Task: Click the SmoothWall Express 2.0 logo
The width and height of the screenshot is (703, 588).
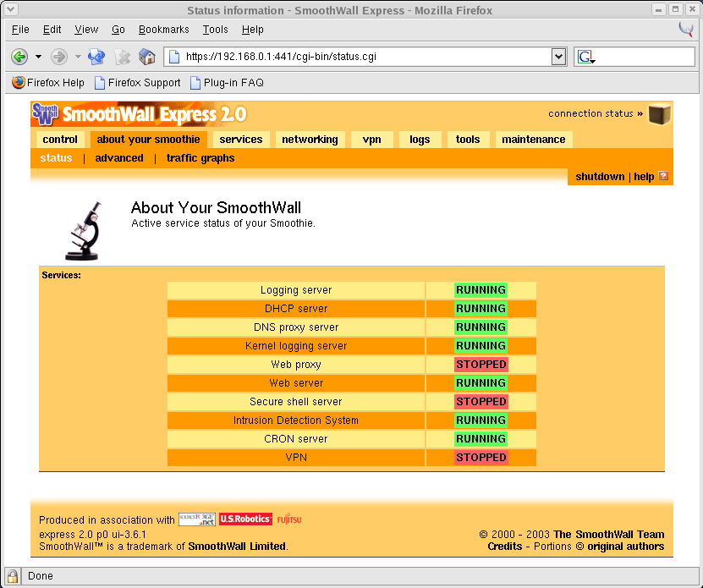Action: click(x=139, y=114)
